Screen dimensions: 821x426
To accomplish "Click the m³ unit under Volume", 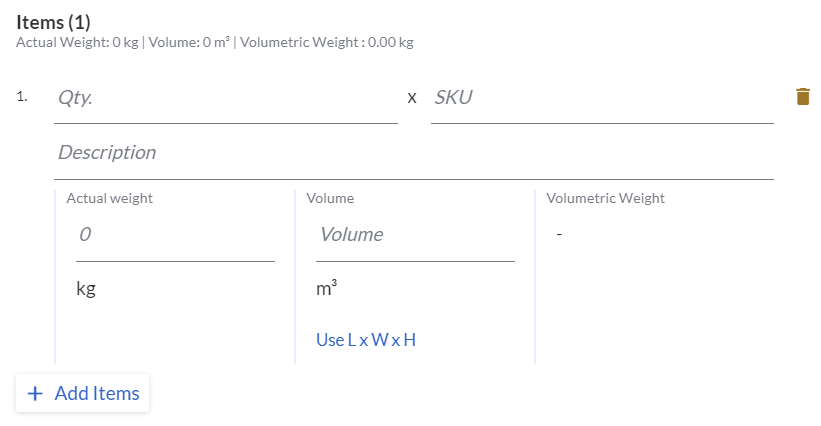I will (x=326, y=289).
